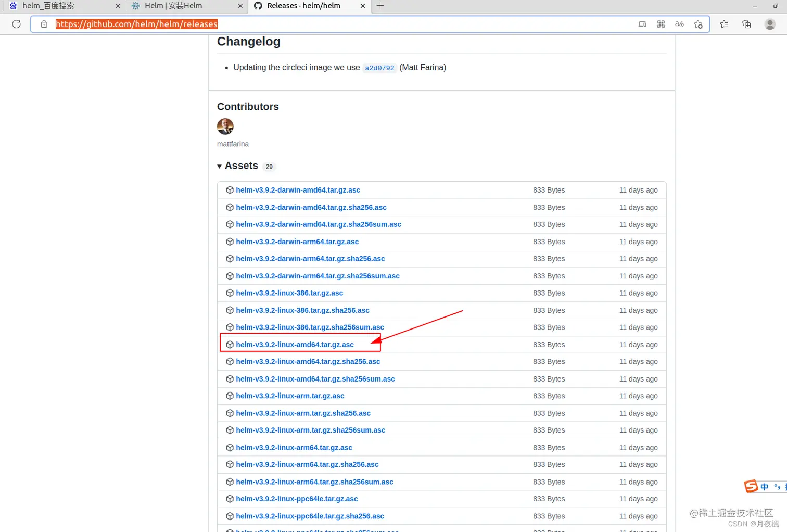
Task: Download helm-v3.9.2-darwin-amd64.tar.gz.asc
Action: coord(298,190)
